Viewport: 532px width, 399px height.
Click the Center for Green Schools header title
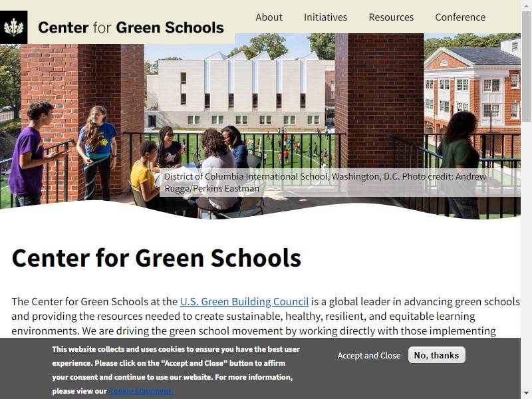click(x=131, y=27)
